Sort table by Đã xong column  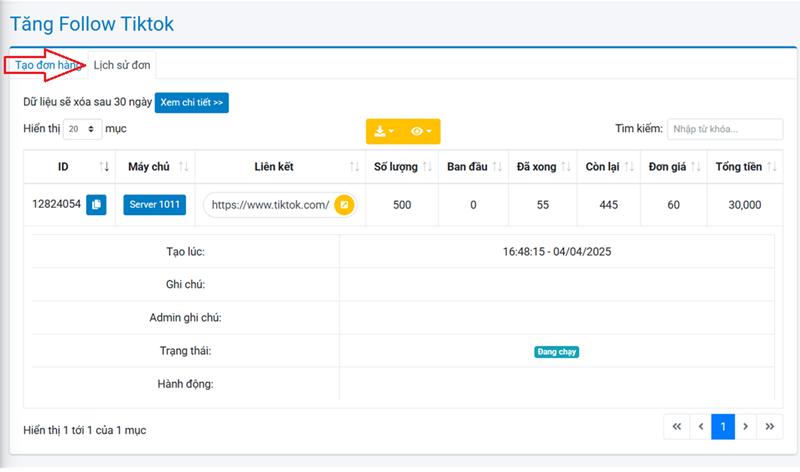point(543,167)
